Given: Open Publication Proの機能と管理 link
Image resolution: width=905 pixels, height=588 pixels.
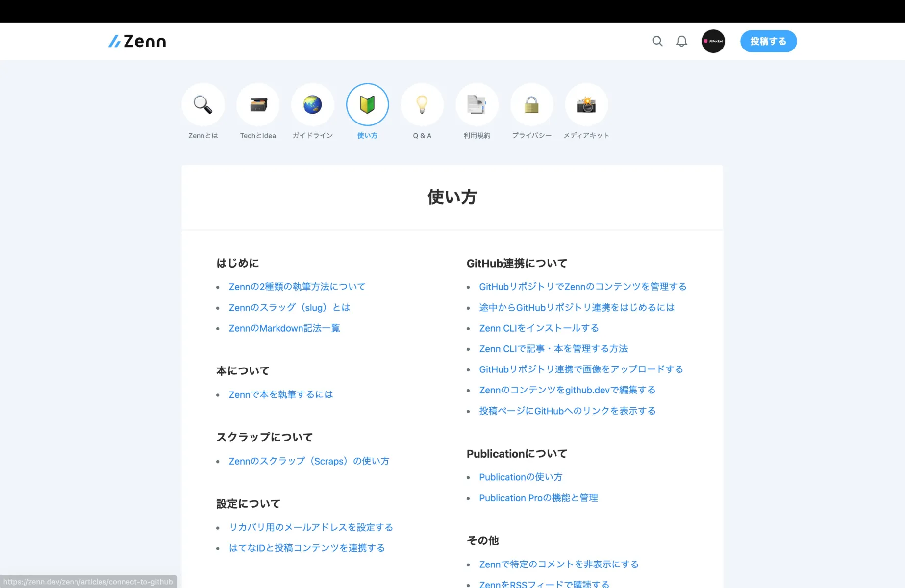Looking at the screenshot, I should tap(538, 498).
